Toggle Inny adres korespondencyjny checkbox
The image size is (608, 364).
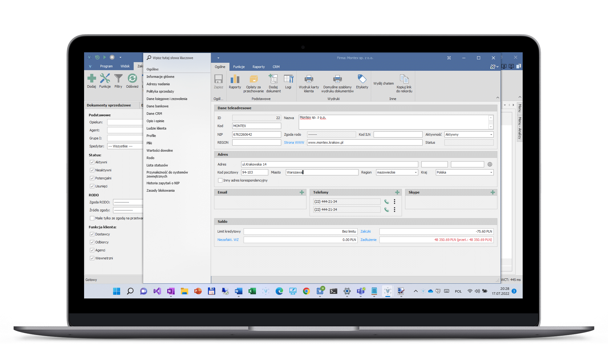click(x=220, y=180)
